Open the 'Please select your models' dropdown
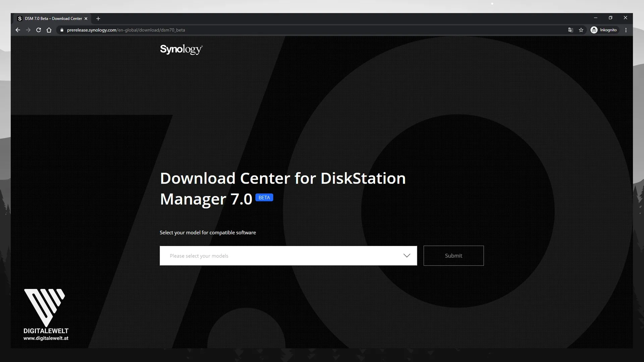 [288, 256]
